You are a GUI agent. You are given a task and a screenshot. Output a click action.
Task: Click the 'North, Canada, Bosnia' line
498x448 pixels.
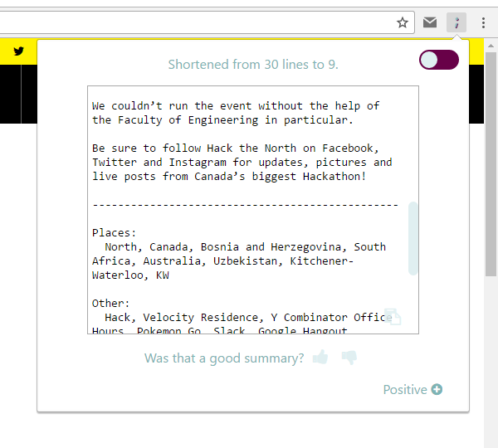pyautogui.click(x=245, y=246)
